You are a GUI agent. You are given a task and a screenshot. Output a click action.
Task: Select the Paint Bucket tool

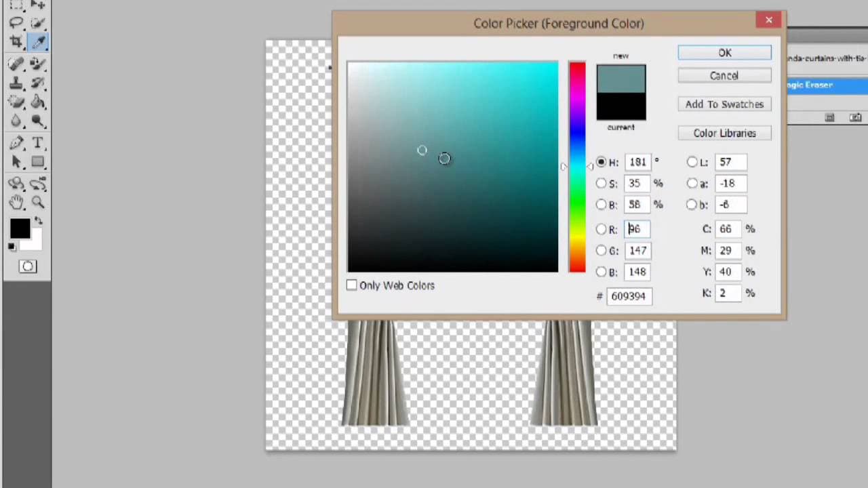38,102
